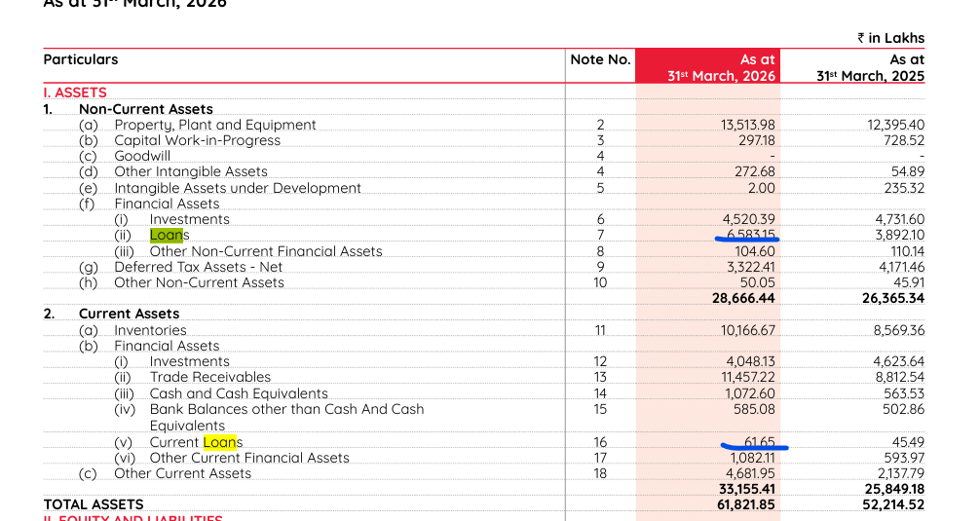
Task: Click note number 16 for Current Loans
Action: click(x=600, y=442)
